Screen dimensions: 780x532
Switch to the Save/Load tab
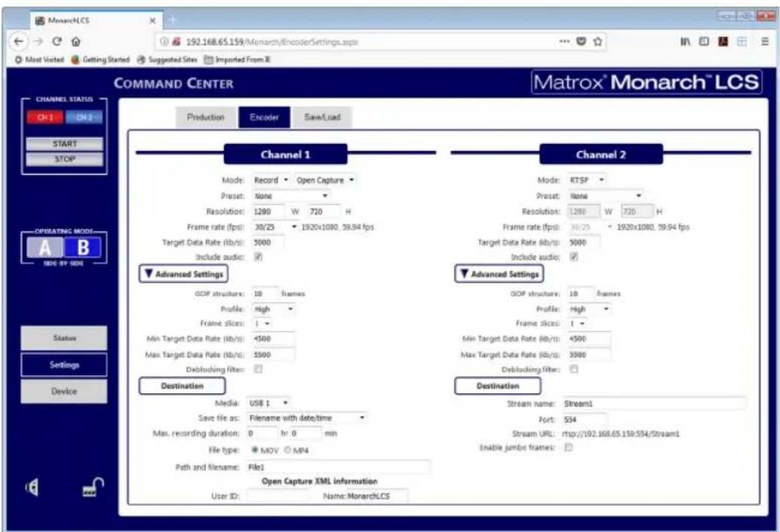(x=322, y=117)
